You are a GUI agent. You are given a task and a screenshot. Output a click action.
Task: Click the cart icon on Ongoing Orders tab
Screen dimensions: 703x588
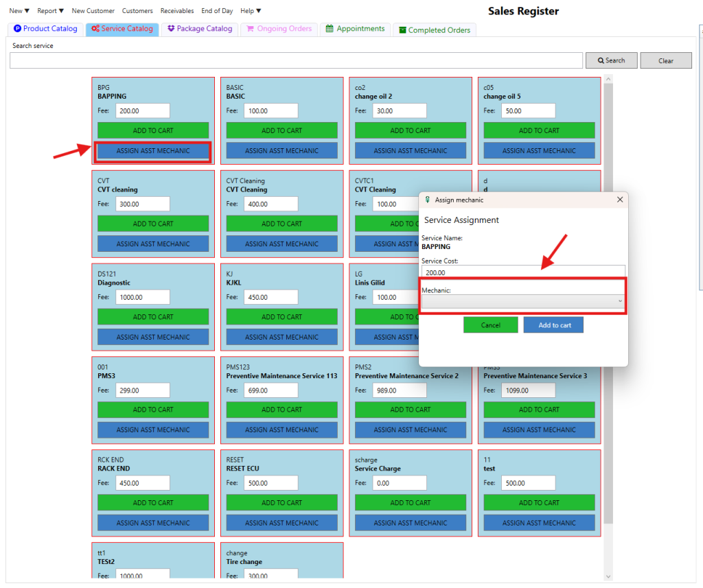(x=250, y=29)
